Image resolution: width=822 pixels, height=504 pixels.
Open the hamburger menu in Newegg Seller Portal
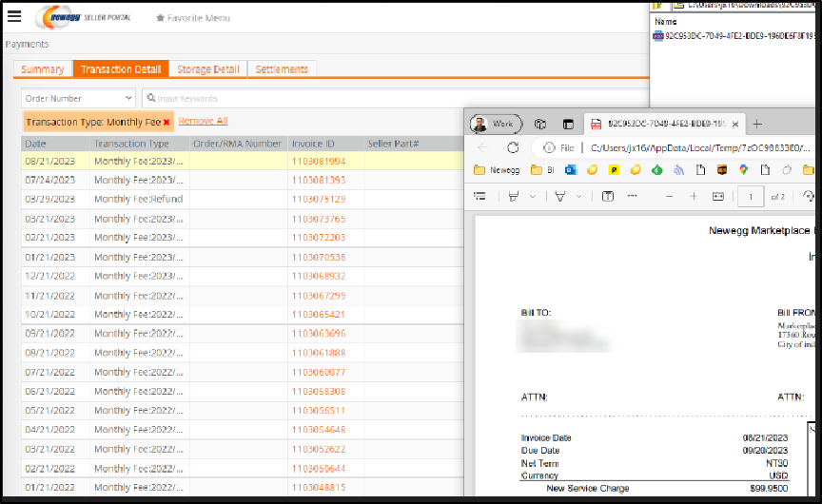click(x=14, y=16)
